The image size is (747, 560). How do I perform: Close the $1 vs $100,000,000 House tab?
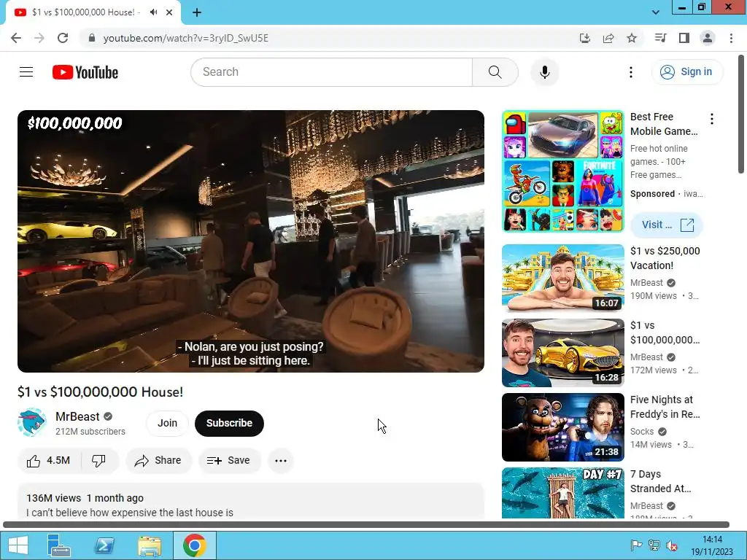(169, 12)
